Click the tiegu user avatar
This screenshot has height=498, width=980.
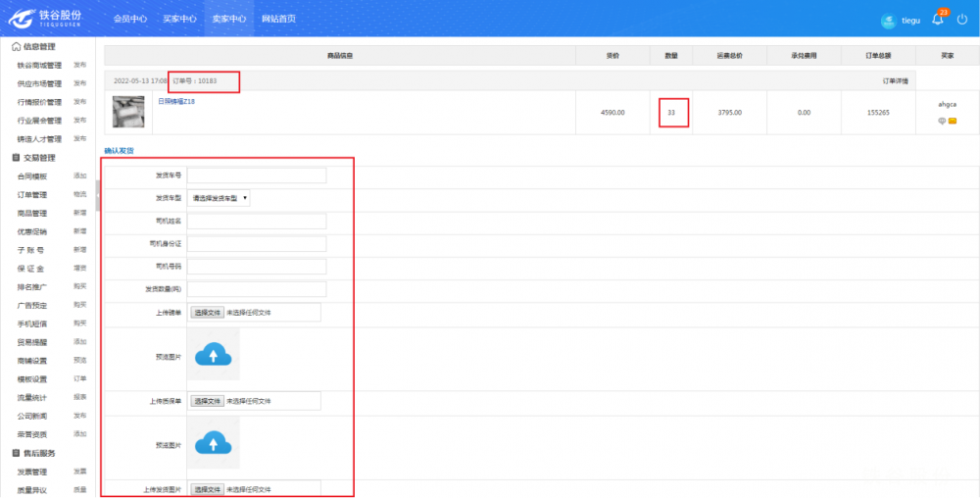(x=889, y=21)
